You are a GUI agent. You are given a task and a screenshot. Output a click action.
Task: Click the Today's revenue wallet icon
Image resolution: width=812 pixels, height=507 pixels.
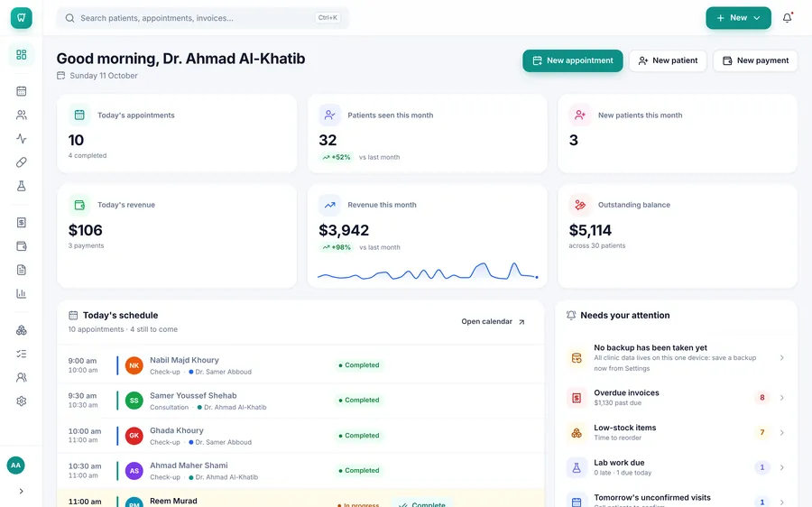79,205
